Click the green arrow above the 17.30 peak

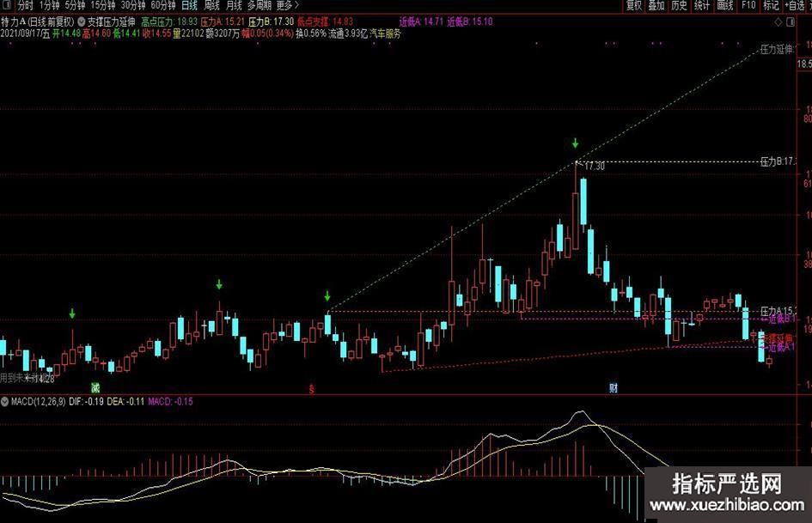pyautogui.click(x=576, y=143)
